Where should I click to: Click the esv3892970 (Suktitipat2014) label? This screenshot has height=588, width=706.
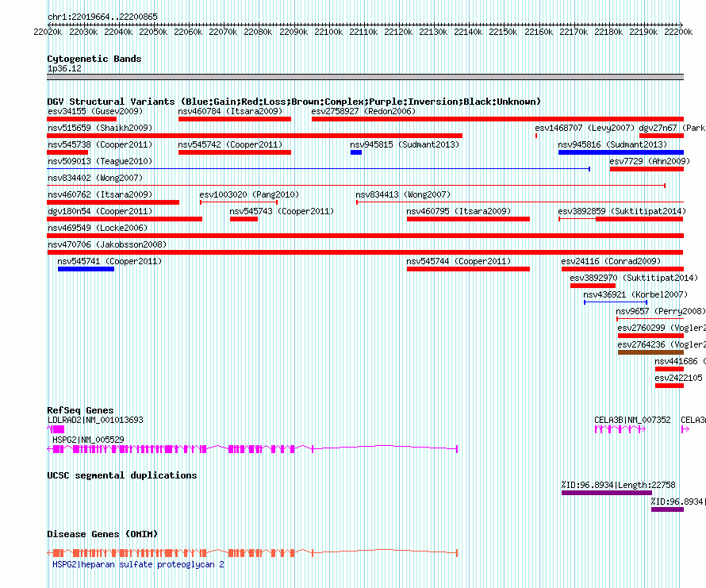coord(634,278)
